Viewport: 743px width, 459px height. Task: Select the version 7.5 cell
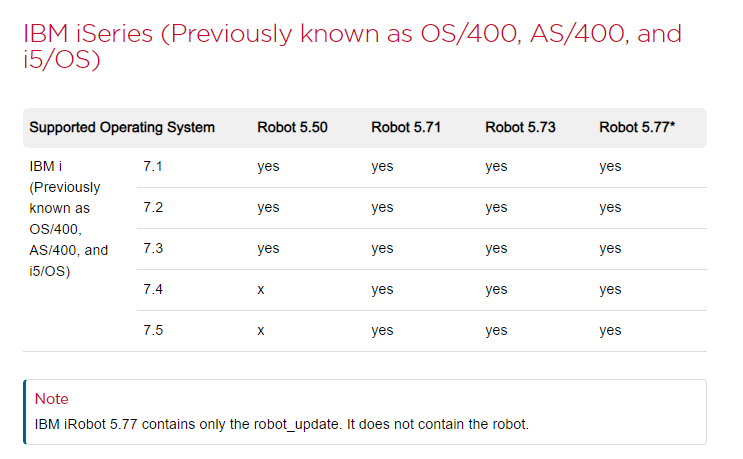[x=153, y=330]
